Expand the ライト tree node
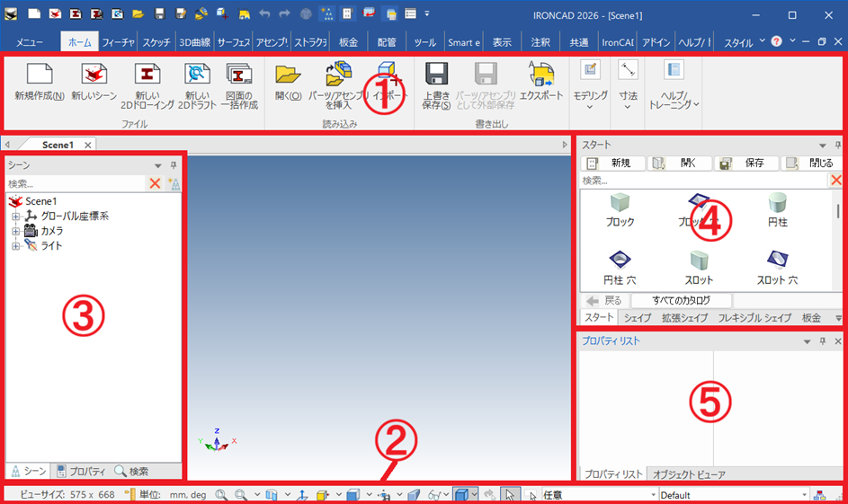Screen dimensions: 848x504 click(15, 246)
